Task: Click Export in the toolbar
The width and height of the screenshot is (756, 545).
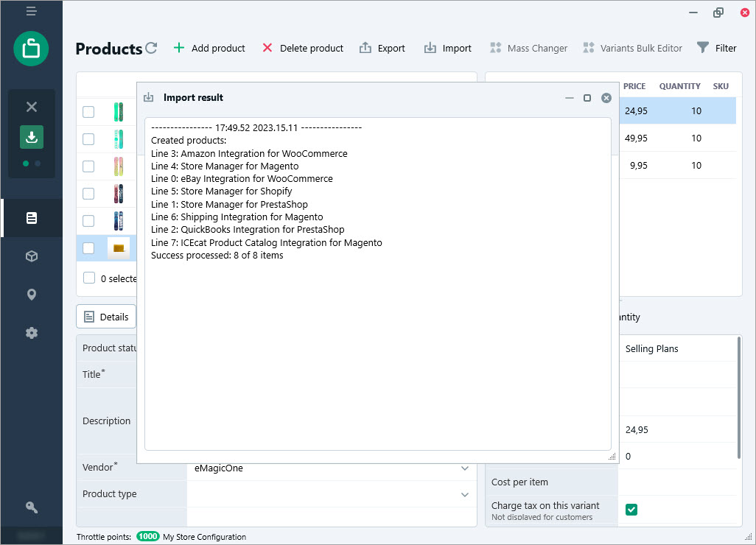Action: pyautogui.click(x=382, y=48)
